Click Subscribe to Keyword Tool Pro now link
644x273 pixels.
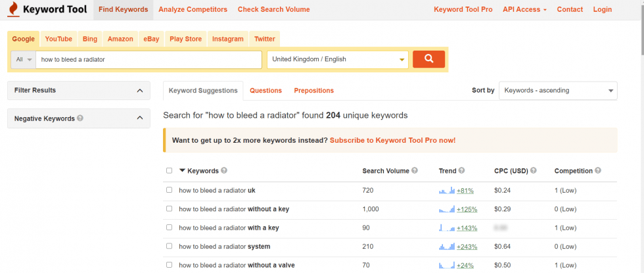pyautogui.click(x=392, y=140)
